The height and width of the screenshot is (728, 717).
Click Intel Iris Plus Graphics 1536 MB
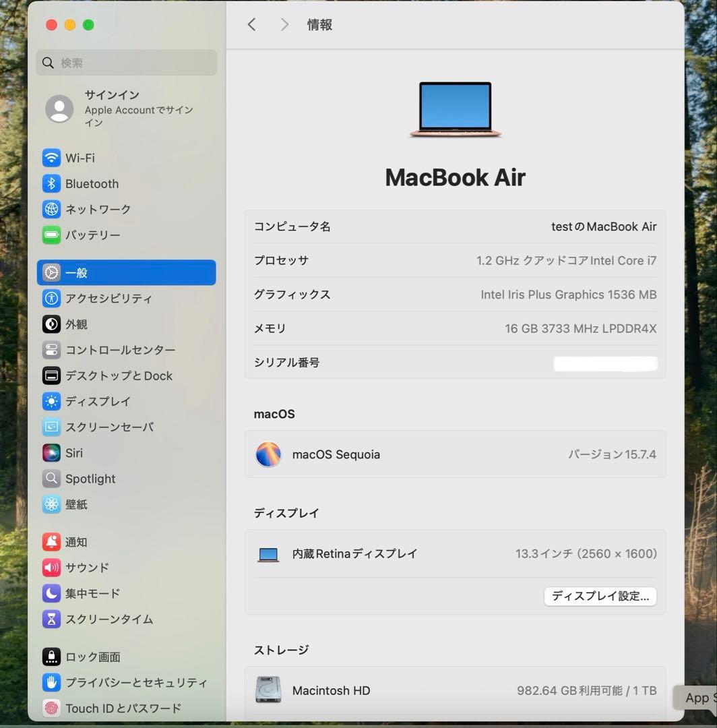click(569, 295)
